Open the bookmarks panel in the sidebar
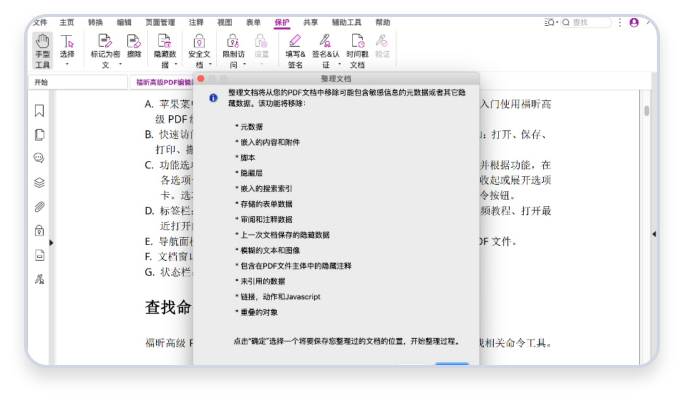684x402 pixels. pos(39,111)
